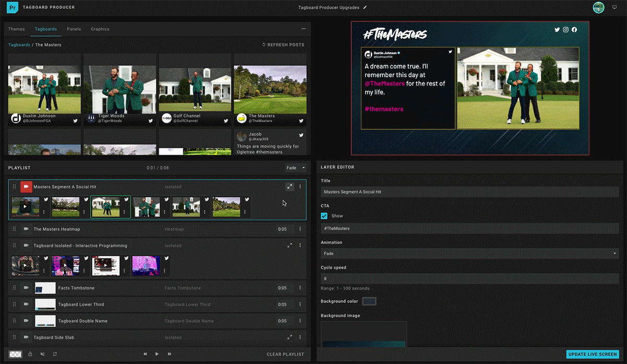Toggle camera icon on The Masters Heatmap
Viewport: 627px width, 364px height.
click(26, 229)
